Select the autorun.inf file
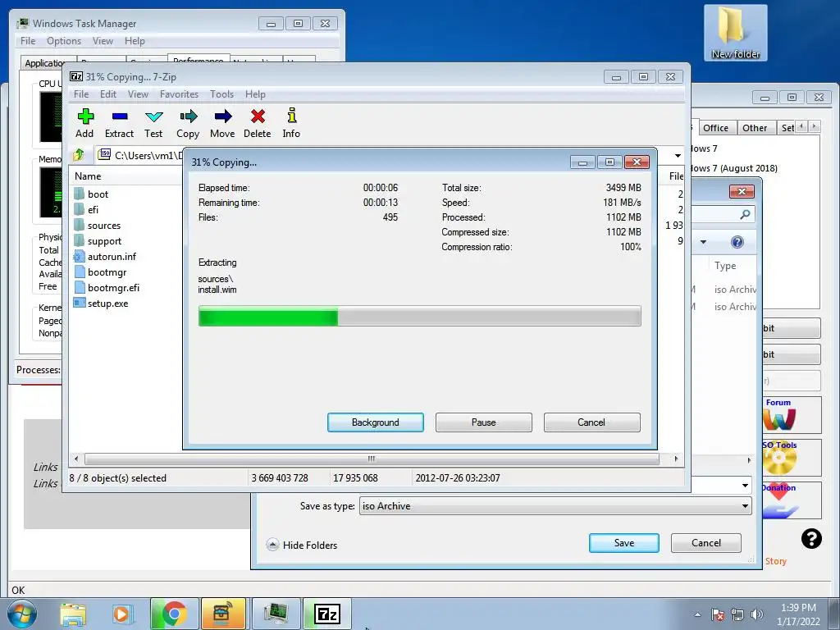The height and width of the screenshot is (630, 840). point(112,257)
